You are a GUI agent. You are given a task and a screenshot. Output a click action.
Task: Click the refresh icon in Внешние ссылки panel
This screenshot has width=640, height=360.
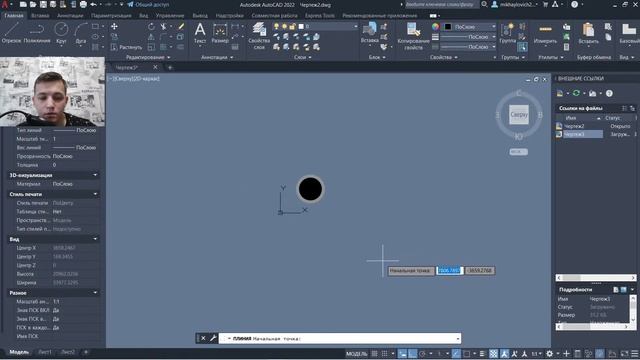pyautogui.click(x=576, y=93)
